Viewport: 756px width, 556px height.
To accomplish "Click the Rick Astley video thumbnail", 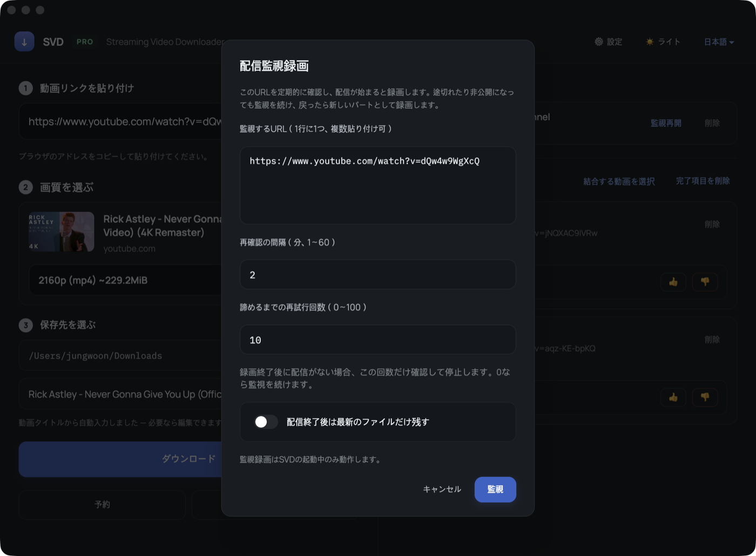I will click(62, 232).
